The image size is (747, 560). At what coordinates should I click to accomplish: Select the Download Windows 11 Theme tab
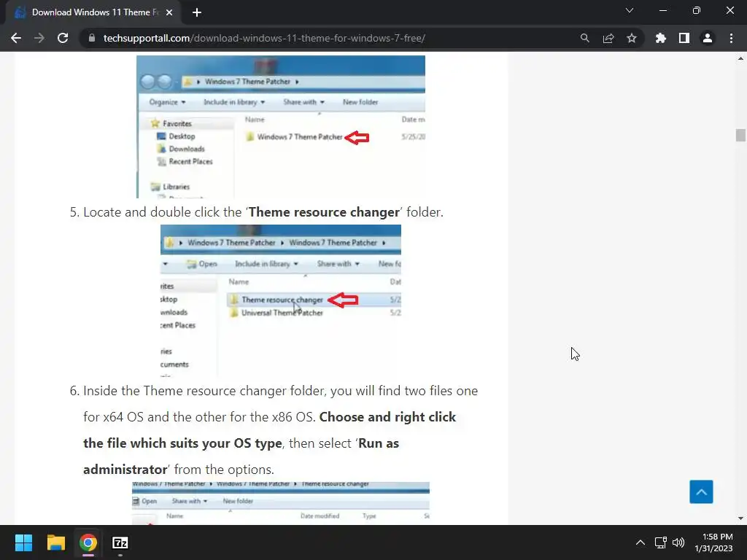[93, 12]
